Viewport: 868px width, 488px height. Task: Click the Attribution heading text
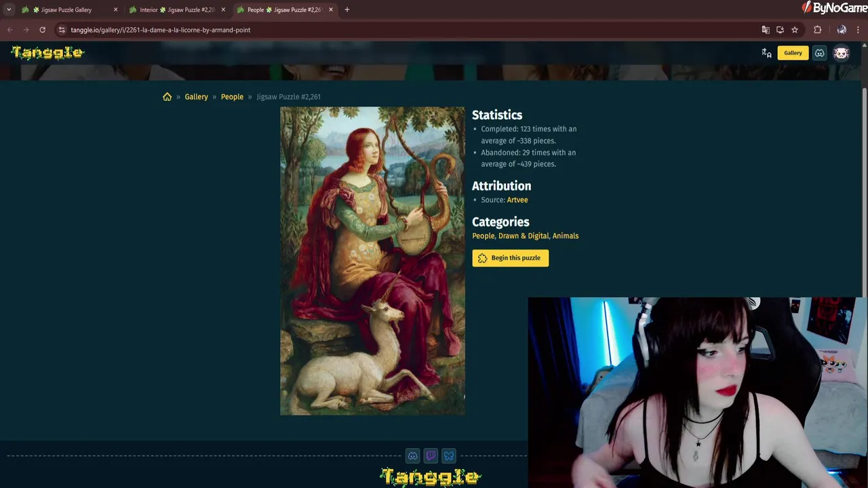pos(502,186)
